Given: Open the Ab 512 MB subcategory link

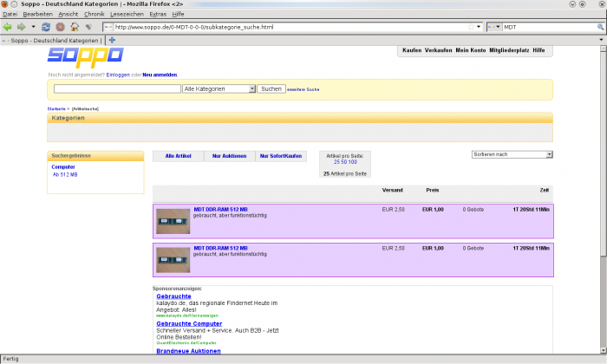Looking at the screenshot, I should tap(65, 175).
